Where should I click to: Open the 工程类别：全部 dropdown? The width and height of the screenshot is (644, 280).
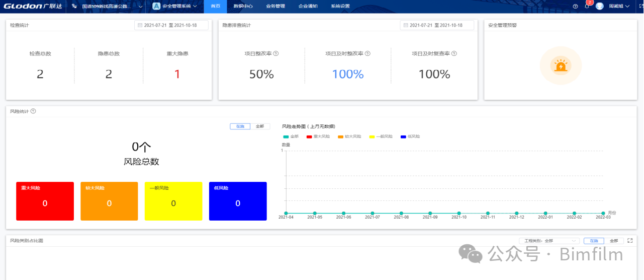coord(549,241)
